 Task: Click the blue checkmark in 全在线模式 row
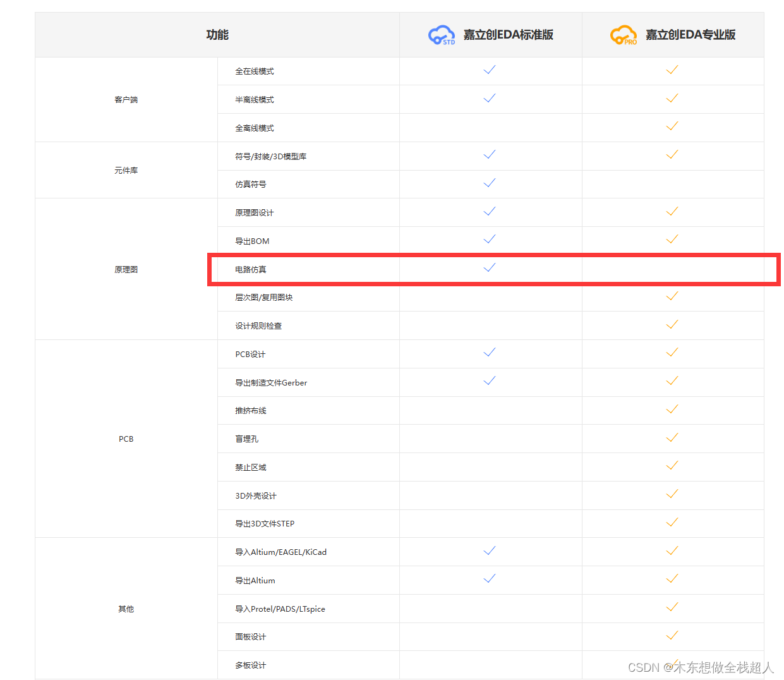tap(490, 70)
